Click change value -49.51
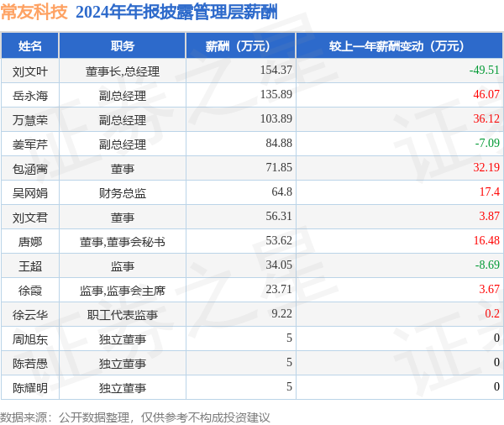Viewport: 504px width, 425px height. 484,70
